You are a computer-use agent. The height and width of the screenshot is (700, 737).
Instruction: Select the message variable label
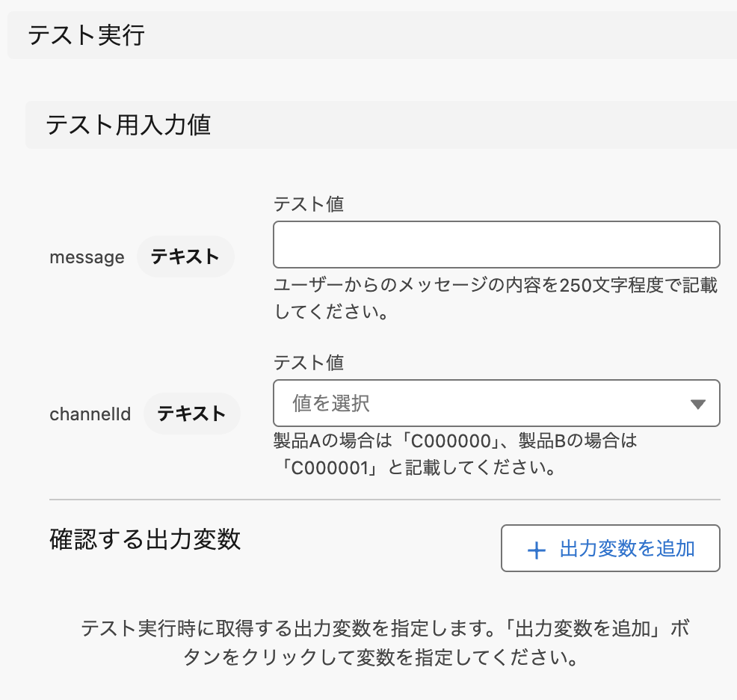point(87,257)
